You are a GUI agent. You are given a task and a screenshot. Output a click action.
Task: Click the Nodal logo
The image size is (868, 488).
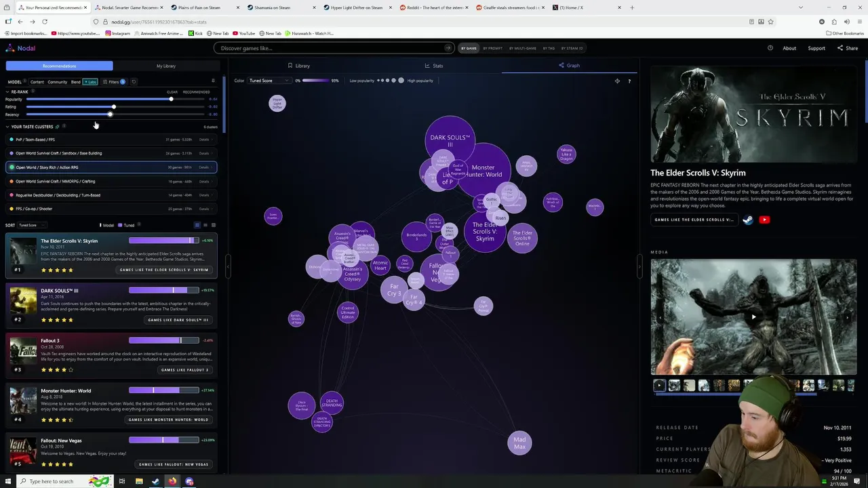(x=20, y=48)
